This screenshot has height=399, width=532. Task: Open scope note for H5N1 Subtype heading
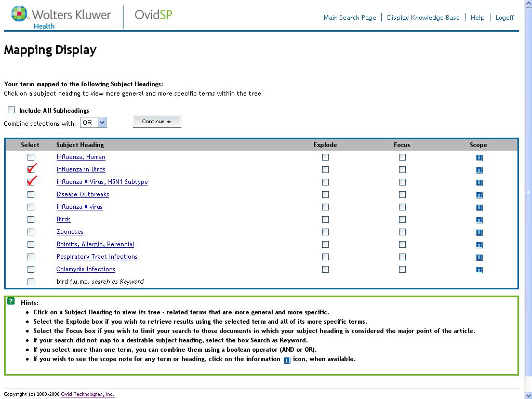pyautogui.click(x=479, y=182)
